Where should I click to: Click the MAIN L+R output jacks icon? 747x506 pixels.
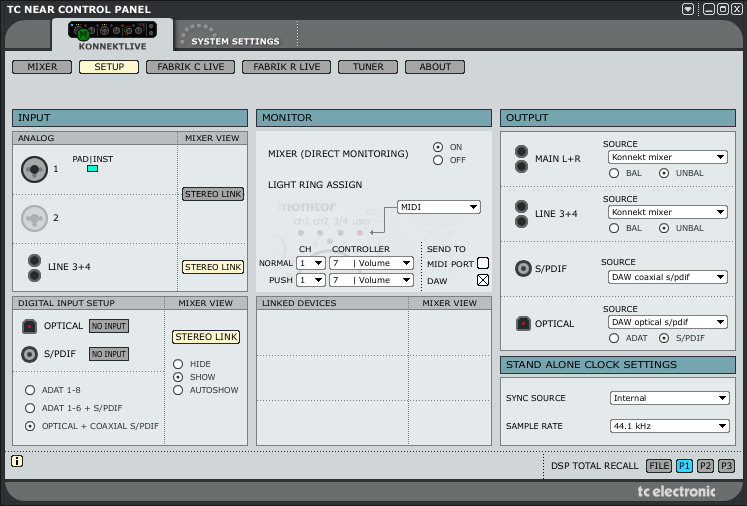[521, 159]
